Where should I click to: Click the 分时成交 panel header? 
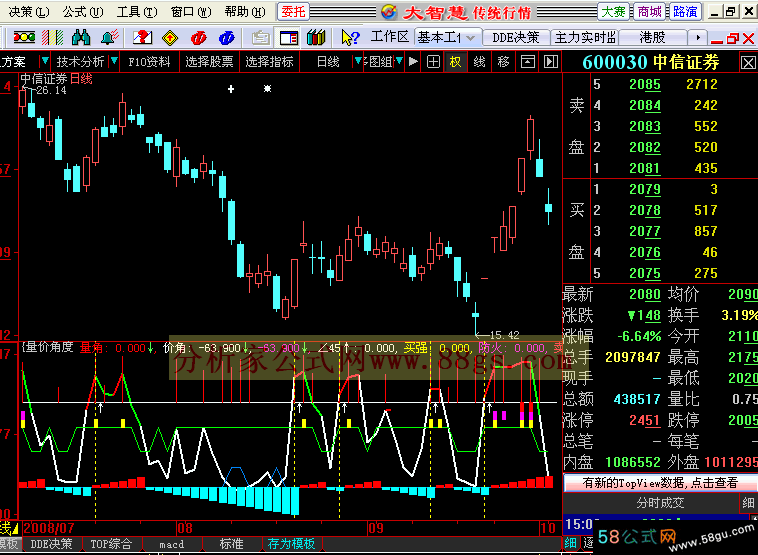pyautogui.click(x=660, y=503)
